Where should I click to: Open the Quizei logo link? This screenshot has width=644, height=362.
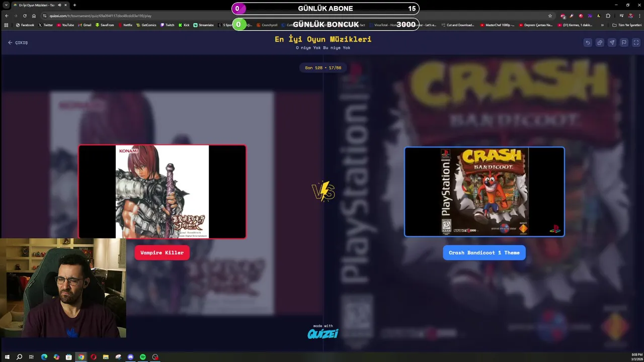click(x=323, y=333)
